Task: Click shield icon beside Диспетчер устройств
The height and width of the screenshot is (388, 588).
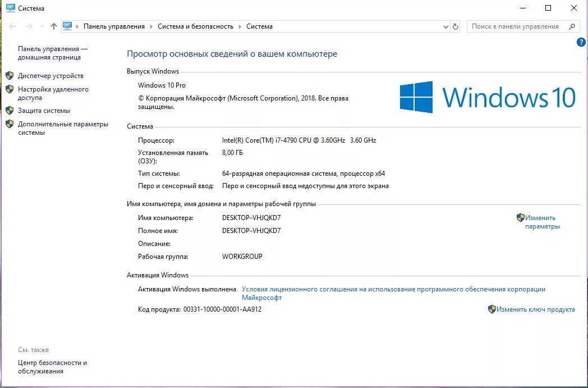Action: (10, 76)
